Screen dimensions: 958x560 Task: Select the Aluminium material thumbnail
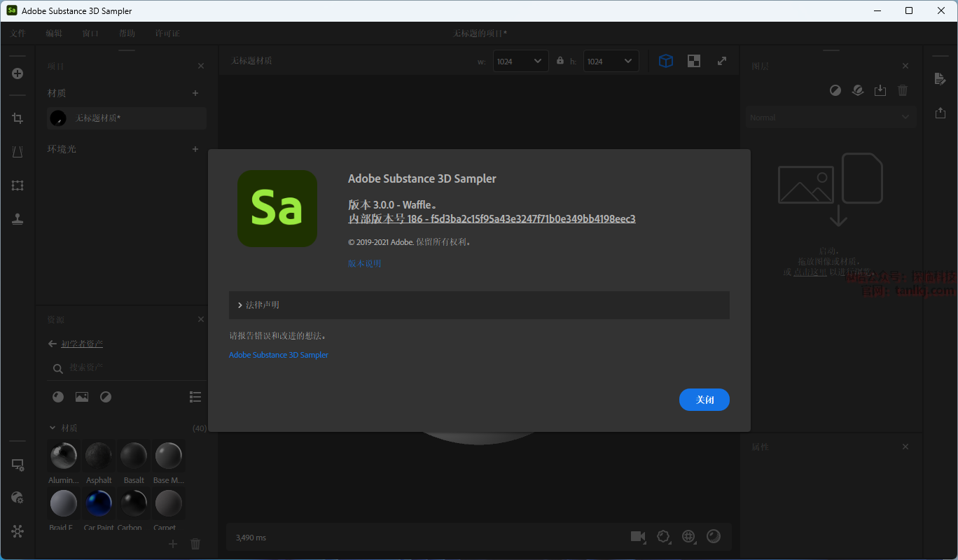coord(64,456)
